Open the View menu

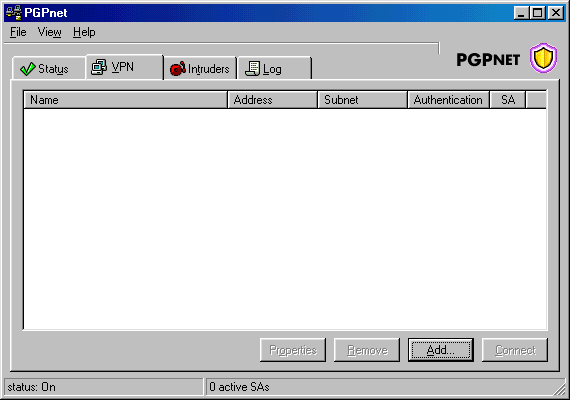[x=49, y=32]
